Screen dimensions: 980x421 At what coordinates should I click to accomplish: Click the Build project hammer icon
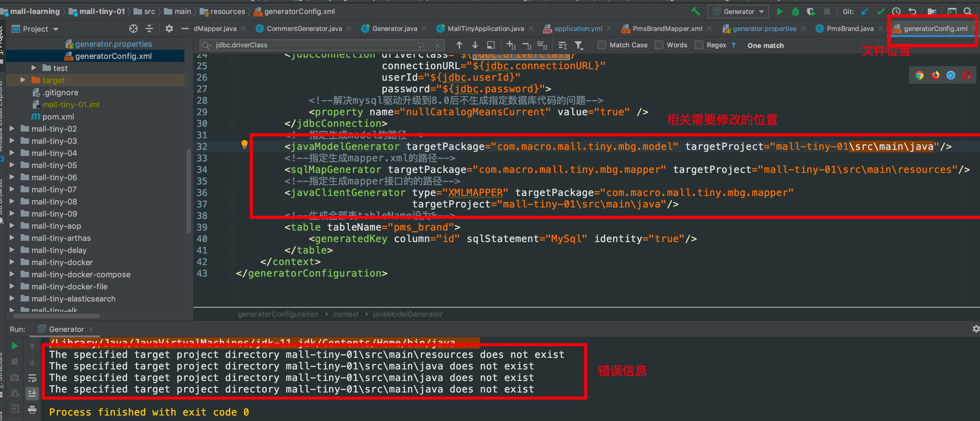click(695, 12)
